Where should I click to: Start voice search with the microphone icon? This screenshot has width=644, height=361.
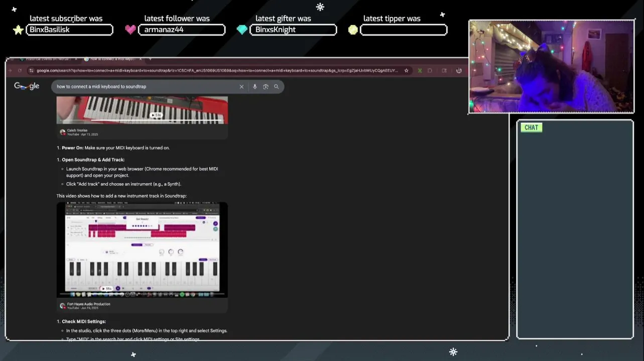(254, 87)
